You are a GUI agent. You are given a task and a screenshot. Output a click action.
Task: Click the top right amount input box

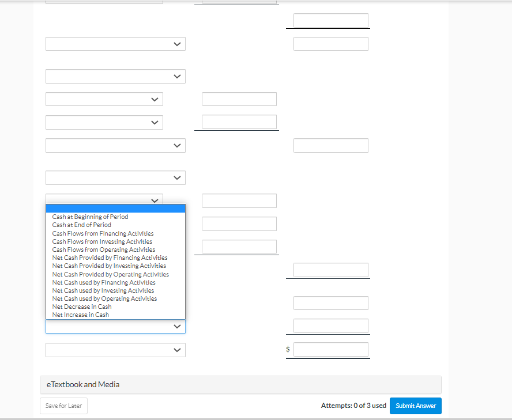[327, 20]
